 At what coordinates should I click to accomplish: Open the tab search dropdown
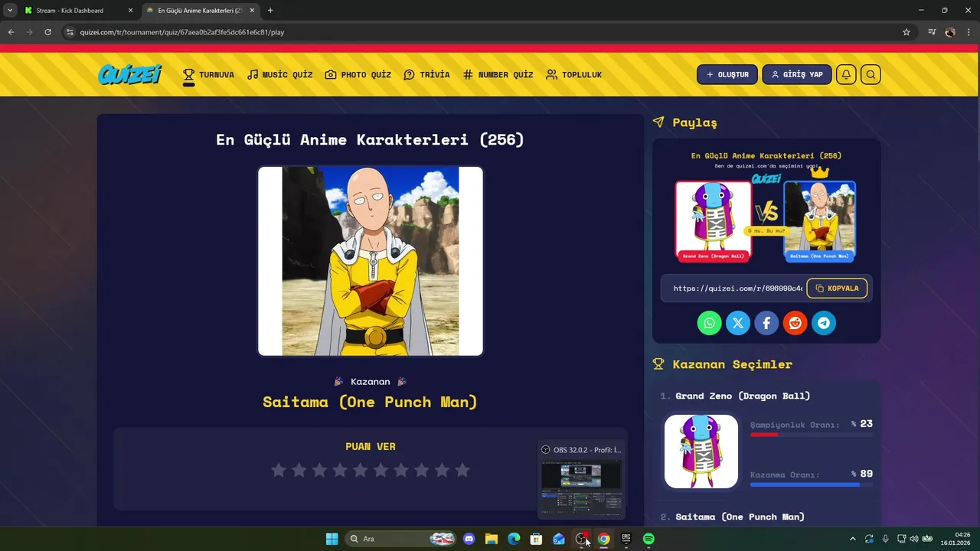point(10,11)
